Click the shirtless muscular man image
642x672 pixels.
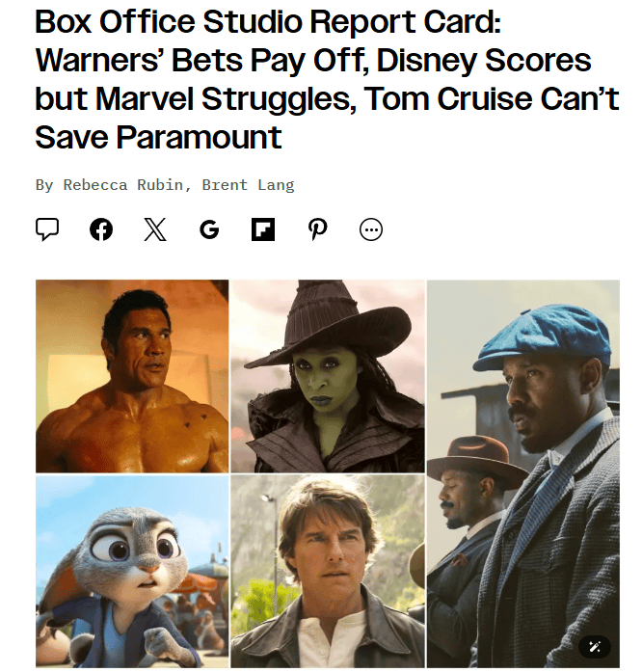click(132, 376)
